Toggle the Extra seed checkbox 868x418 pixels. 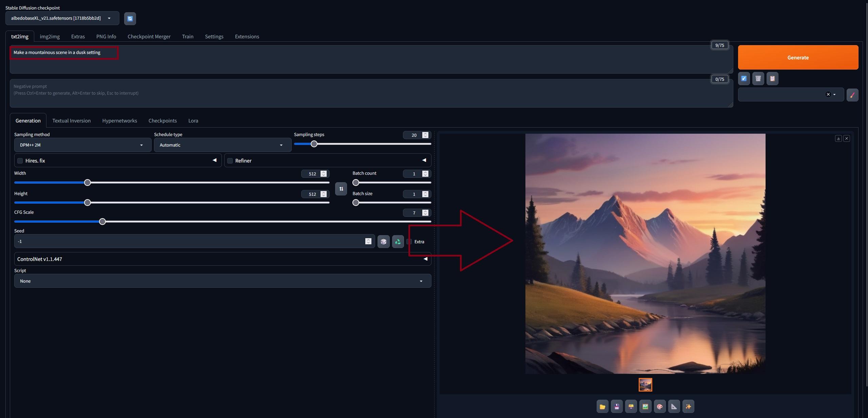409,242
